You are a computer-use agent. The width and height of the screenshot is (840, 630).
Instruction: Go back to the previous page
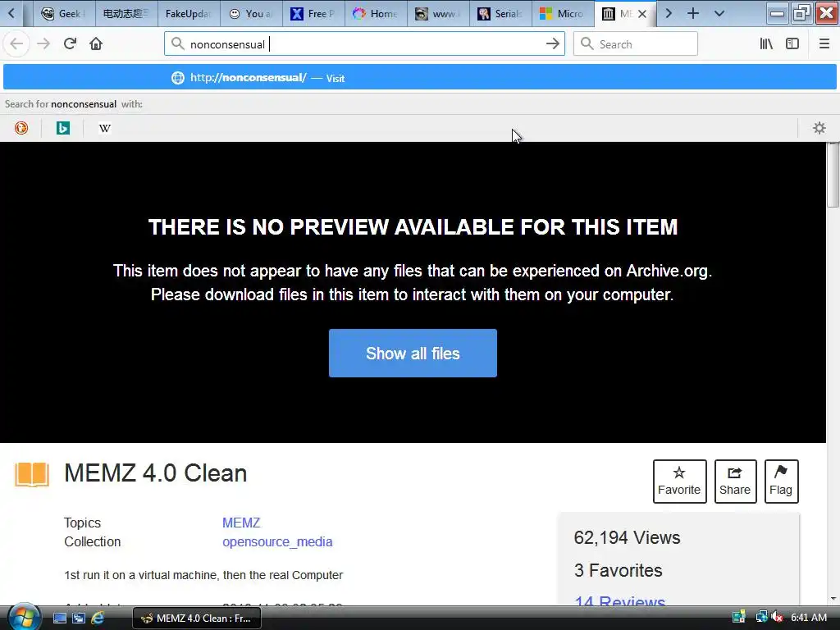16,44
